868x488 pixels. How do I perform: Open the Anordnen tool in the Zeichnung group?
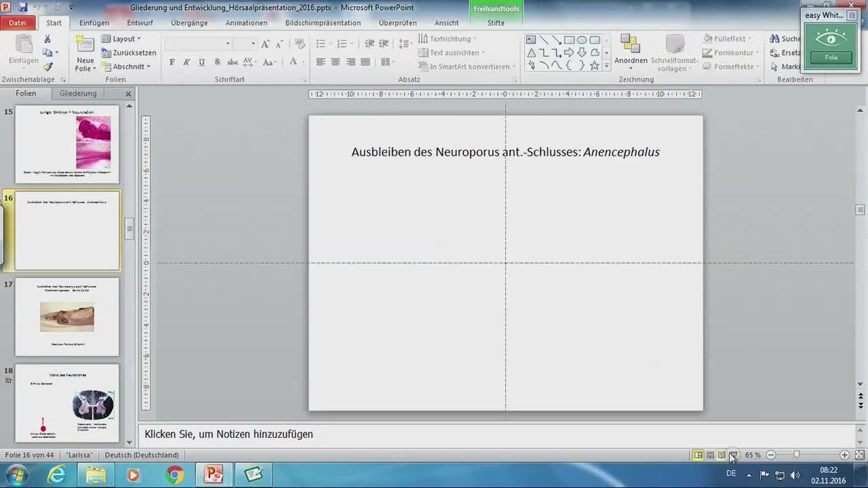tap(630, 52)
